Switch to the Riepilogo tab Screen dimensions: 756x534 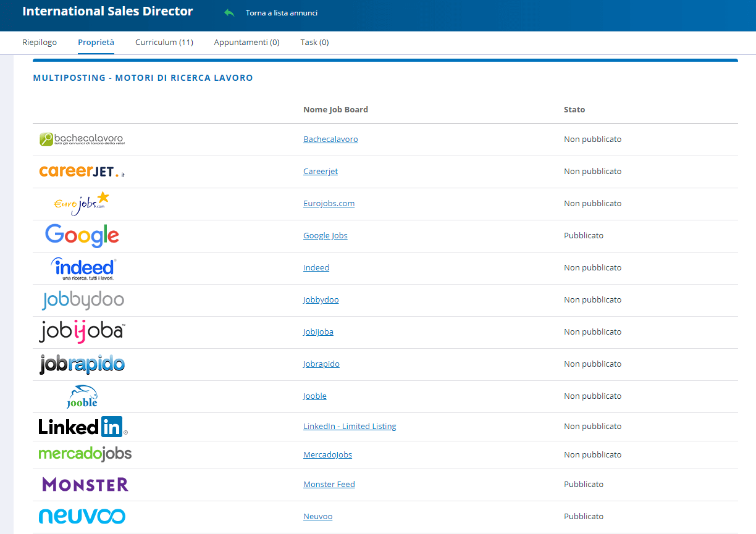click(x=40, y=43)
